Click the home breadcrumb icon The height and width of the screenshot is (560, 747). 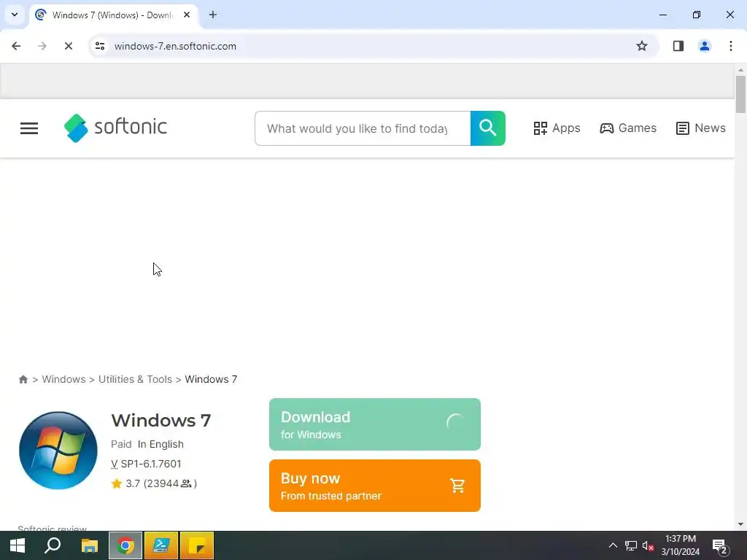pos(23,379)
